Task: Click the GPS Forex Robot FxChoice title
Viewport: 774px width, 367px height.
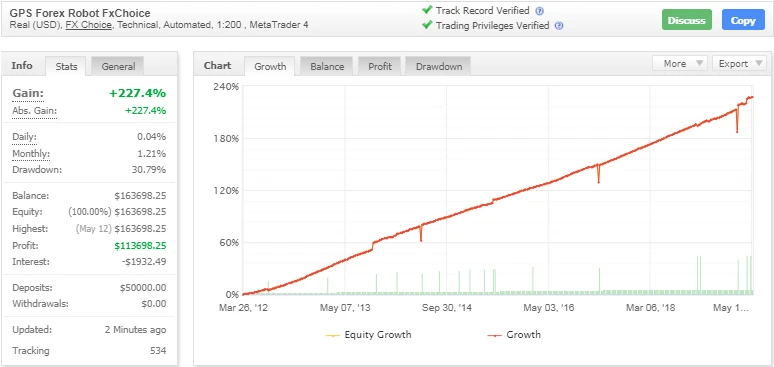Action: pyautogui.click(x=80, y=13)
